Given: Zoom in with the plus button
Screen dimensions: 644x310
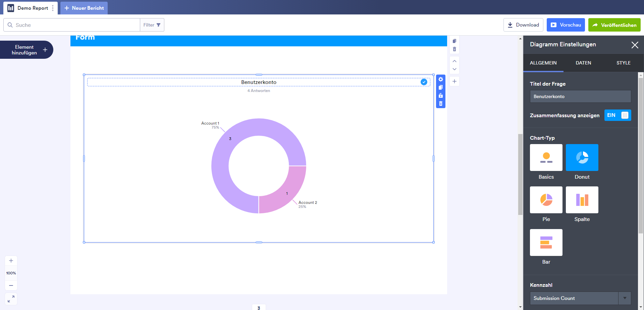Looking at the screenshot, I should pos(11,261).
